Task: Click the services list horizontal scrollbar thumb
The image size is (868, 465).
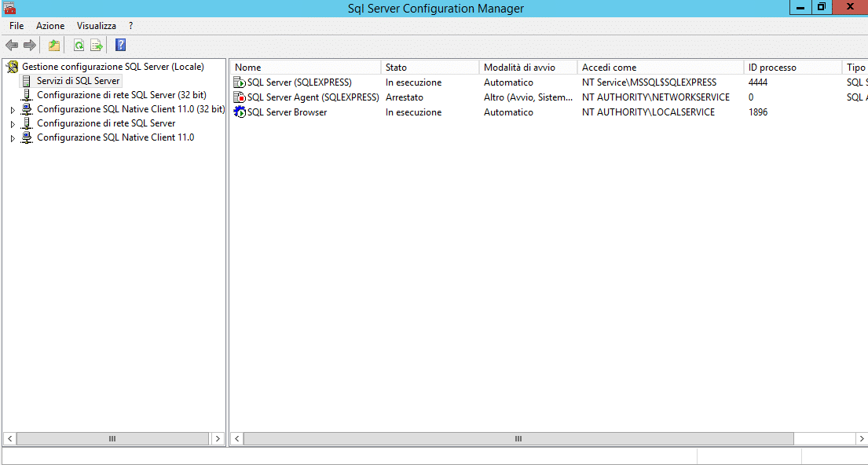Action: tap(518, 439)
